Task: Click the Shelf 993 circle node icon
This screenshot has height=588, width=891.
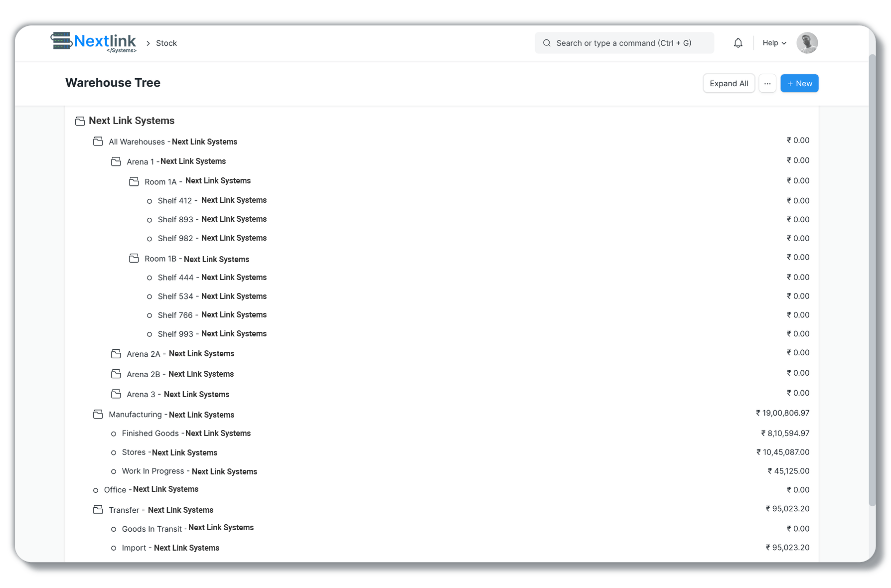Action: (x=149, y=334)
